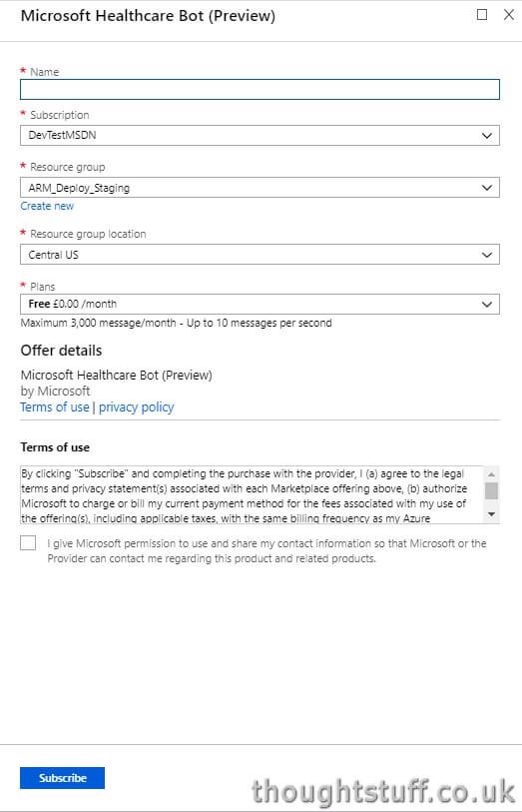Click the Subscription dropdown chevron arrow
The width and height of the screenshot is (522, 812).
[x=487, y=136]
